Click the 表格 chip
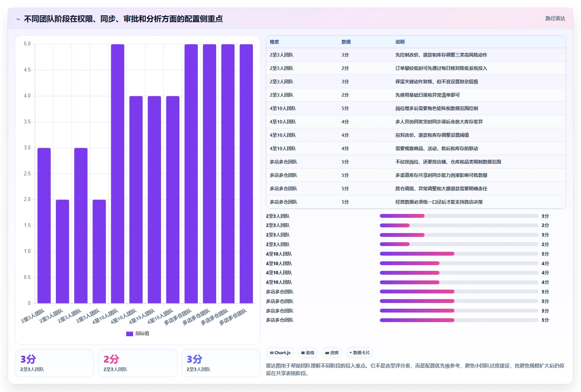The height and width of the screenshot is (392, 581). point(308,353)
